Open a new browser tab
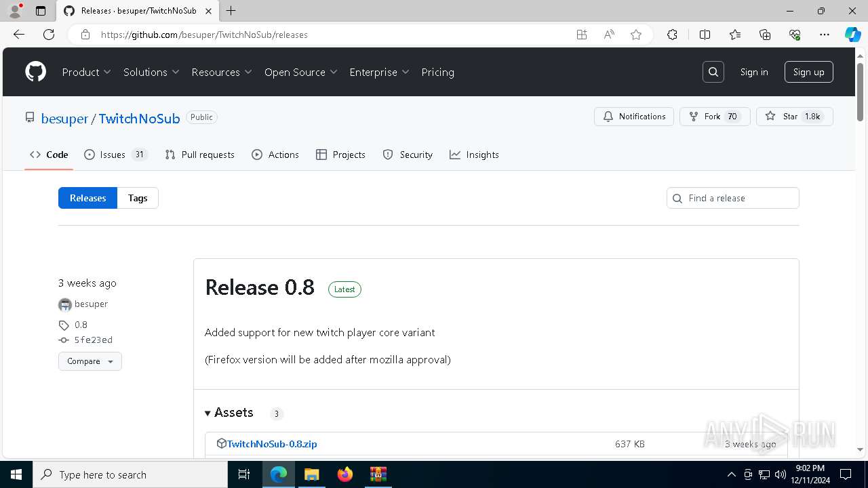Screen dimensions: 868x488 pos(231,11)
